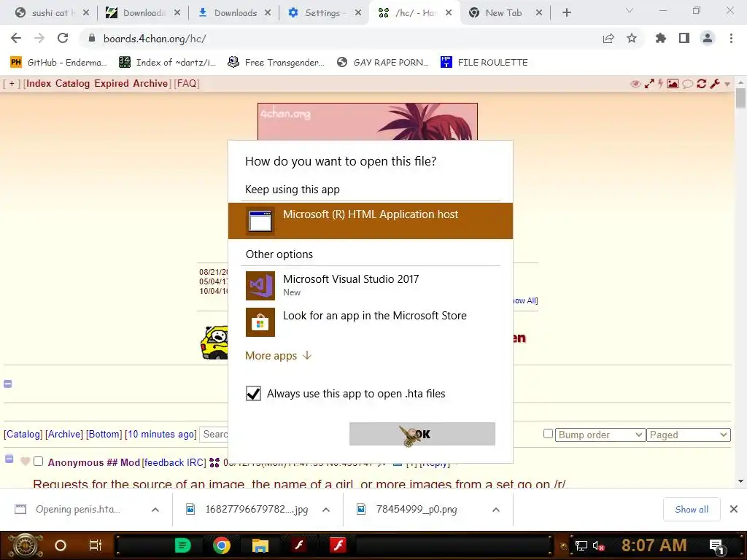
Task: Click the Chrome tab search chevron
Action: [630, 10]
